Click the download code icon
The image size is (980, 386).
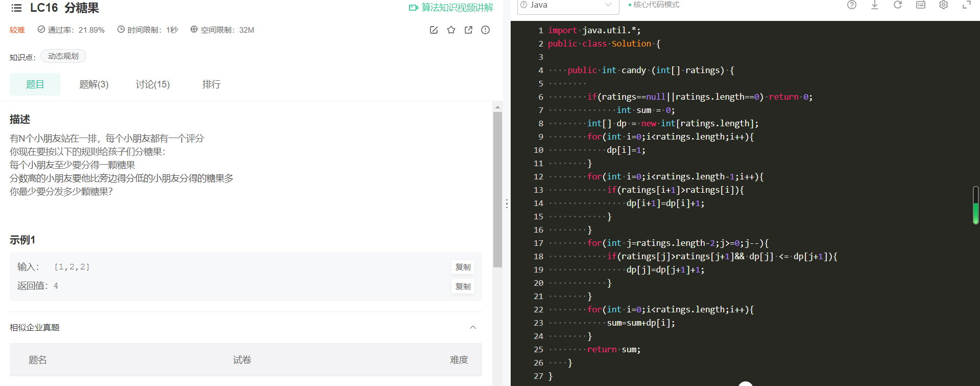(x=875, y=5)
